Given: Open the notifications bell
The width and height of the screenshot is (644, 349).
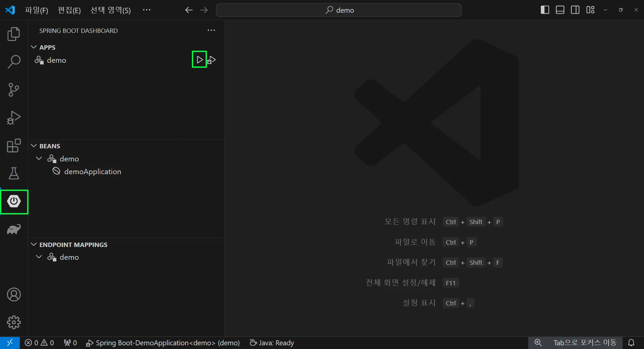Looking at the screenshot, I should pos(631,343).
